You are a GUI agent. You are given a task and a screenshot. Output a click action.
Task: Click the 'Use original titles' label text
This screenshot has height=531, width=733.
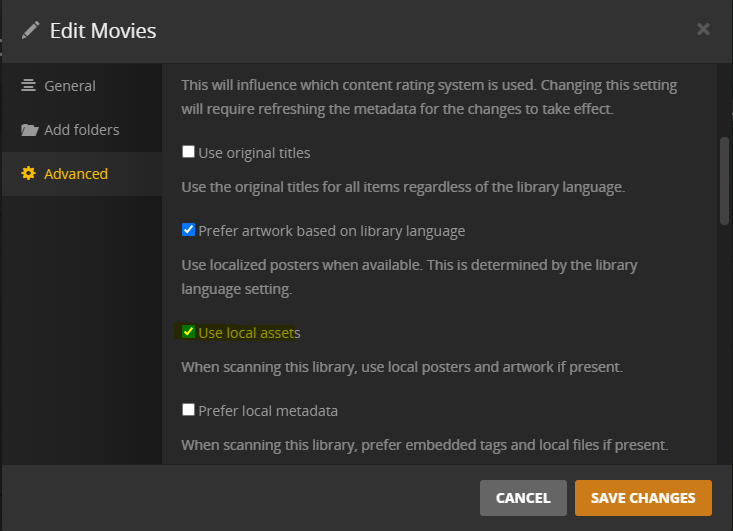coord(254,153)
